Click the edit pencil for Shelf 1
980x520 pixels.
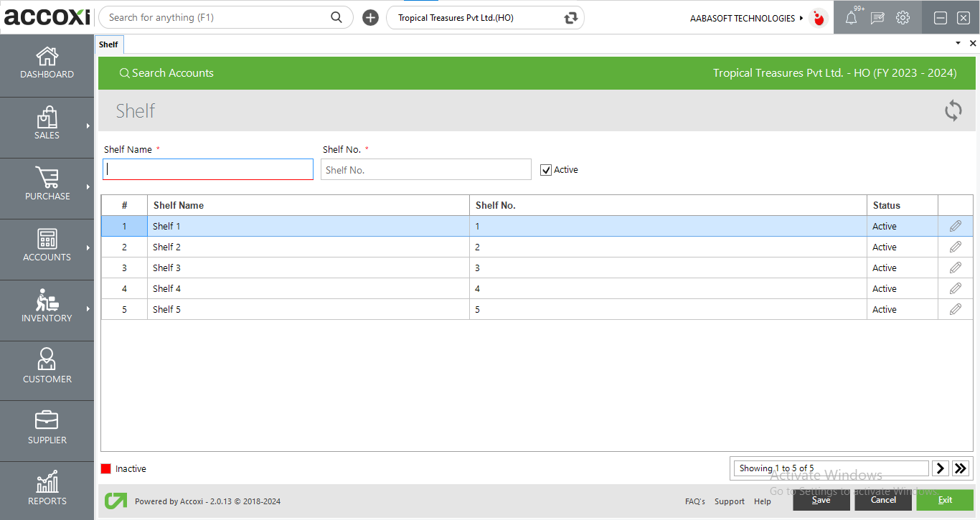pos(955,226)
